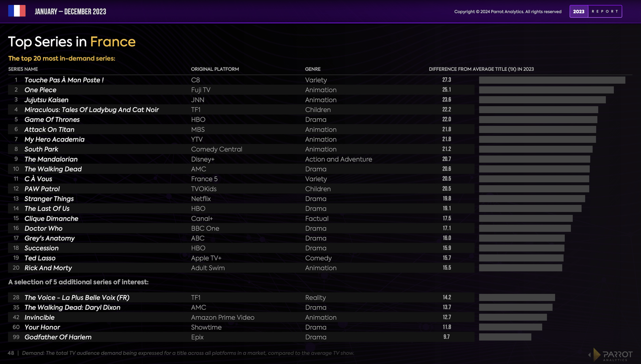Click the 'Fuji TV' platform cell
641x364 pixels.
click(x=201, y=90)
